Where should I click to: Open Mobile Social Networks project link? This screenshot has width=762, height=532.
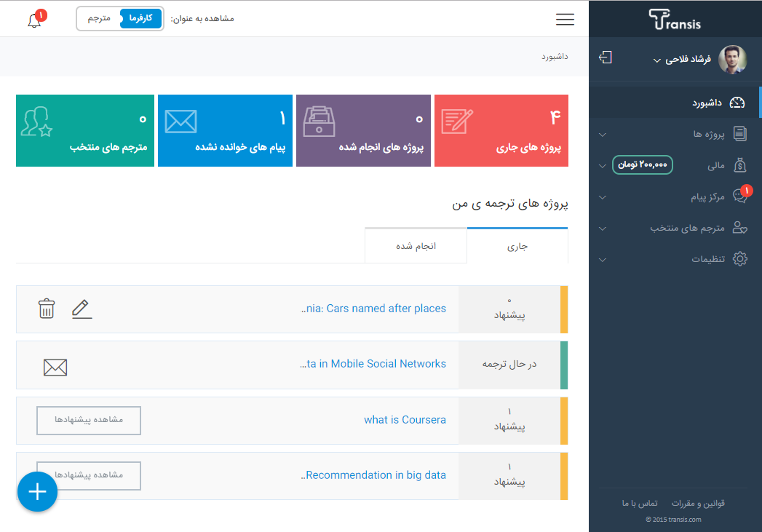click(373, 364)
